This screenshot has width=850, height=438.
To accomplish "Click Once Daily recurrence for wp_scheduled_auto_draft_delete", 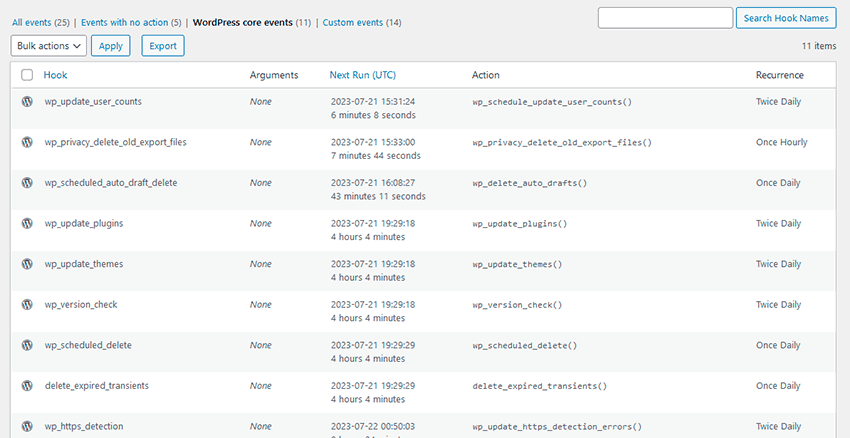I will 778,183.
